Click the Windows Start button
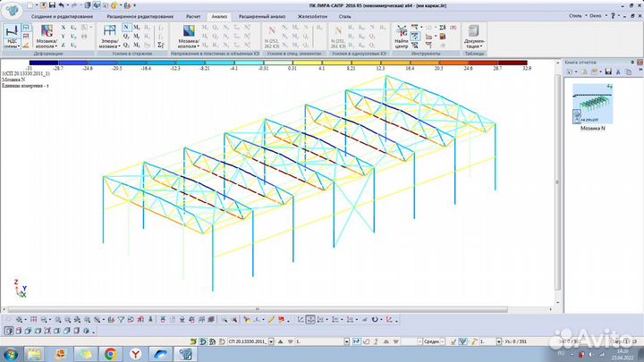644x362 pixels. tap(11, 352)
